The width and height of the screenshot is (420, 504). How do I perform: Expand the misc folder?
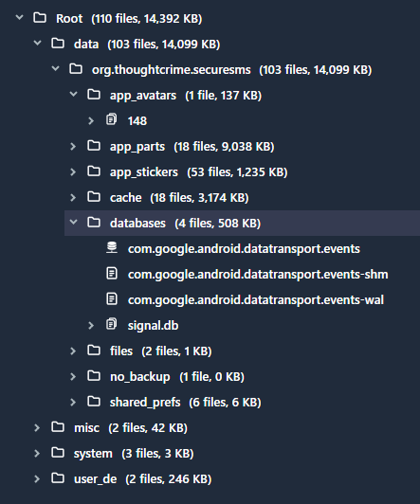[x=37, y=428]
